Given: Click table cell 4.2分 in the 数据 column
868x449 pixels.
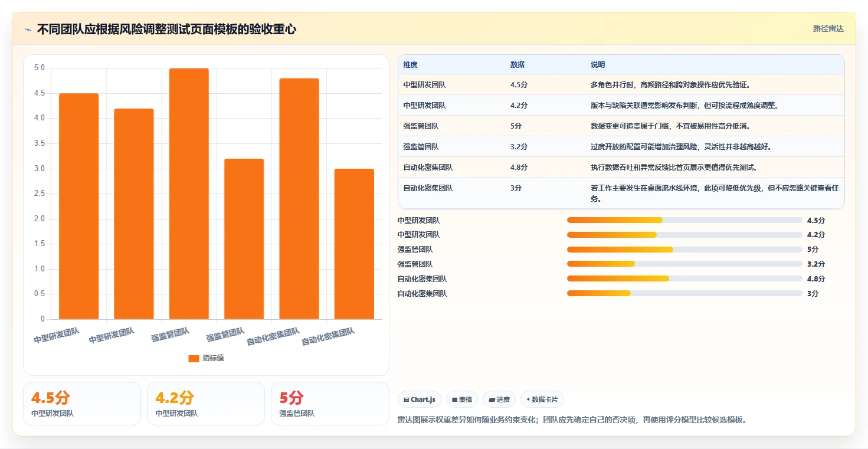Looking at the screenshot, I should [519, 106].
